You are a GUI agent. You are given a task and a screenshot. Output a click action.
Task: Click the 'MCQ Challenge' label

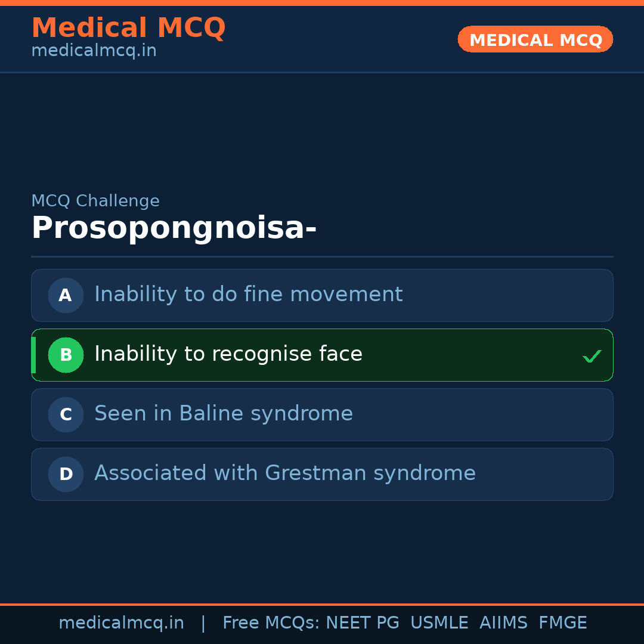[x=95, y=201]
